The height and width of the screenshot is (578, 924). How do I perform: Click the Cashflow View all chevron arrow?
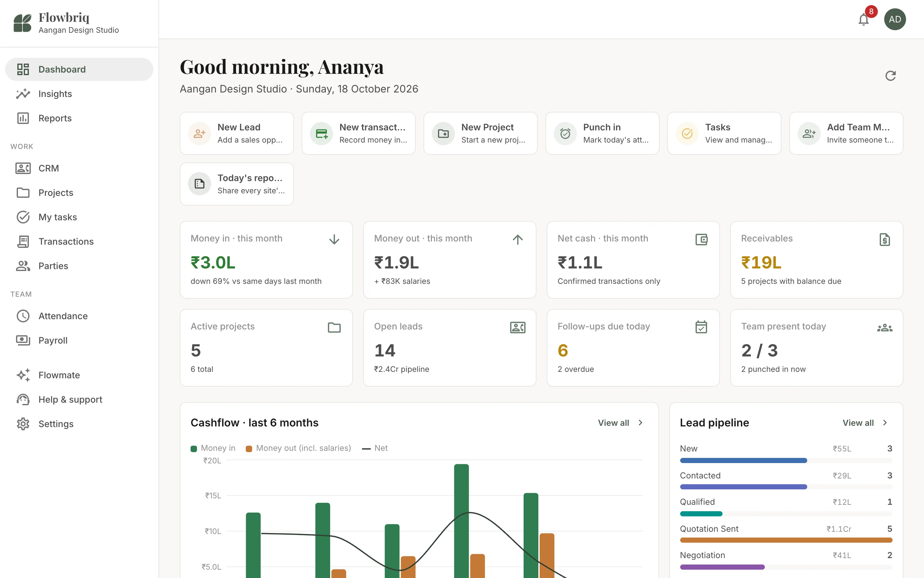click(641, 423)
